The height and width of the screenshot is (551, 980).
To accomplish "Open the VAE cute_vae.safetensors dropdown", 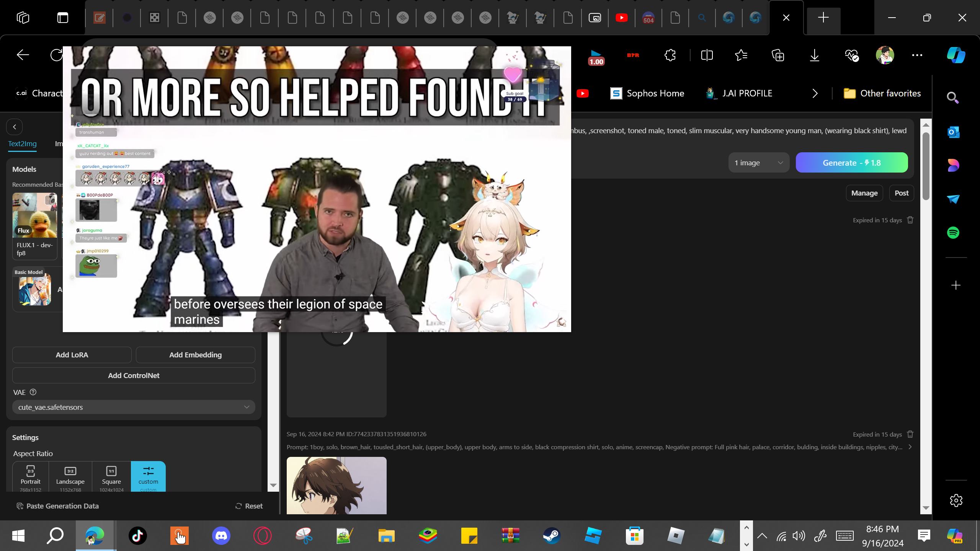I will point(134,407).
